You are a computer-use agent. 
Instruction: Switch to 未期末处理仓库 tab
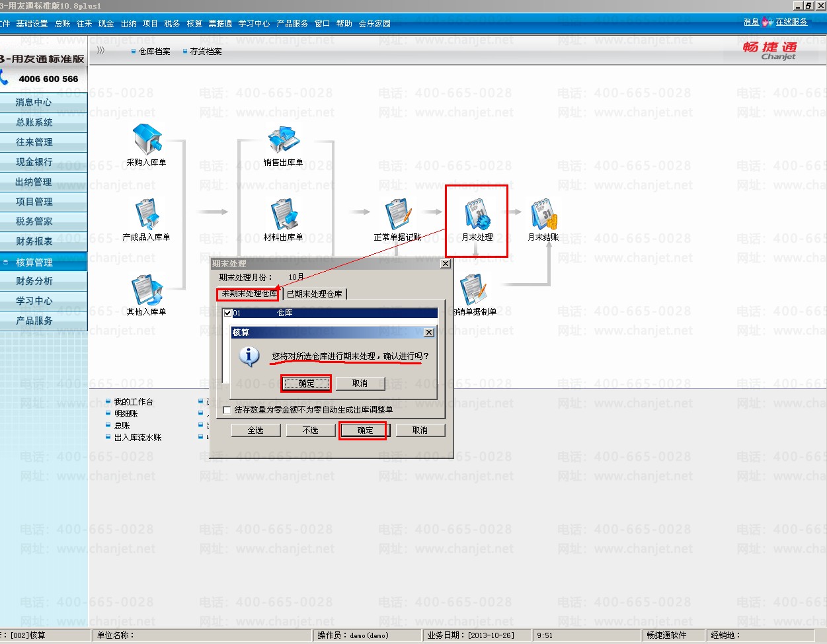[x=249, y=294]
